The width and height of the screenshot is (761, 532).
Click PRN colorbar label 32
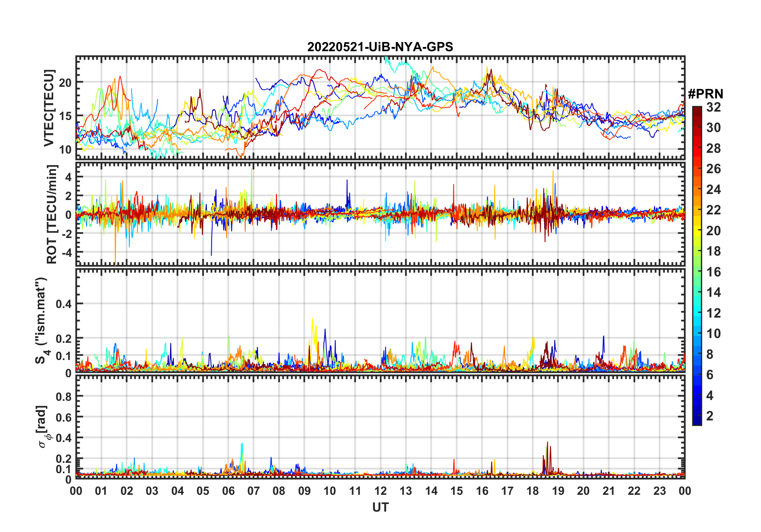coord(713,107)
